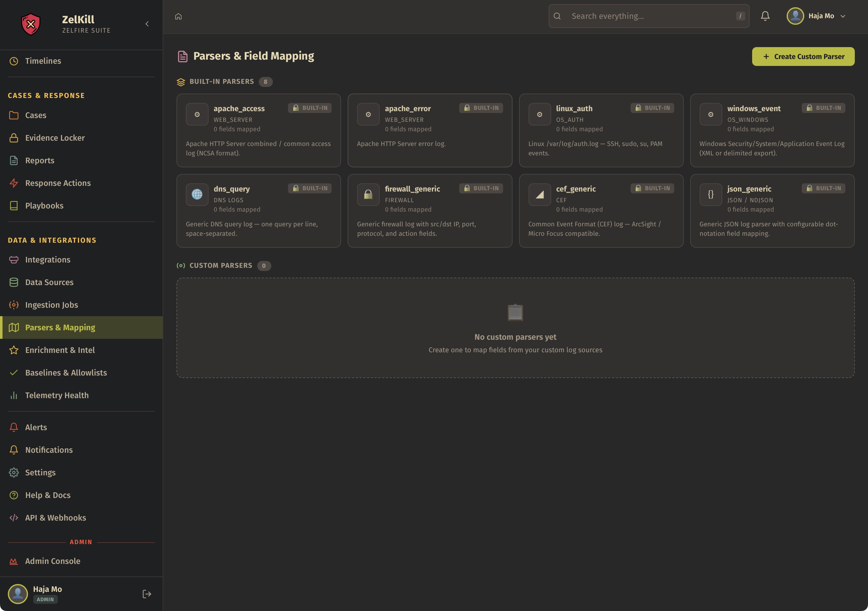Screen dimensions: 868x611
Task: Click the logout icon beside Haja Mo
Action: coord(147,594)
